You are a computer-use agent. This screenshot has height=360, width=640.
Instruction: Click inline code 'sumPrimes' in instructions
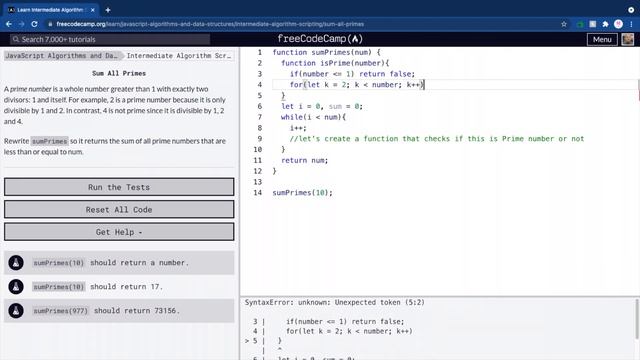click(x=49, y=141)
